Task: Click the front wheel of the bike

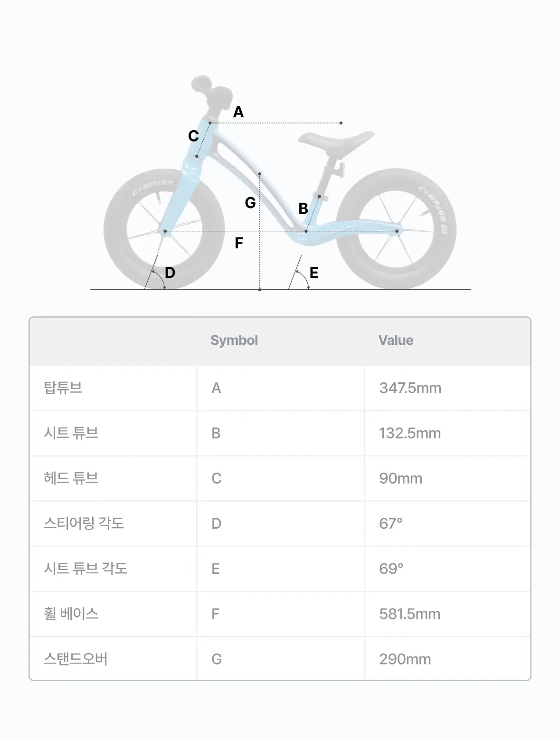Action: [164, 228]
